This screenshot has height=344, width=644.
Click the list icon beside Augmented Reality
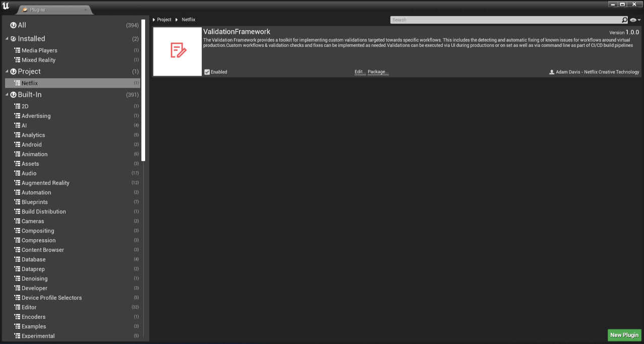click(17, 183)
